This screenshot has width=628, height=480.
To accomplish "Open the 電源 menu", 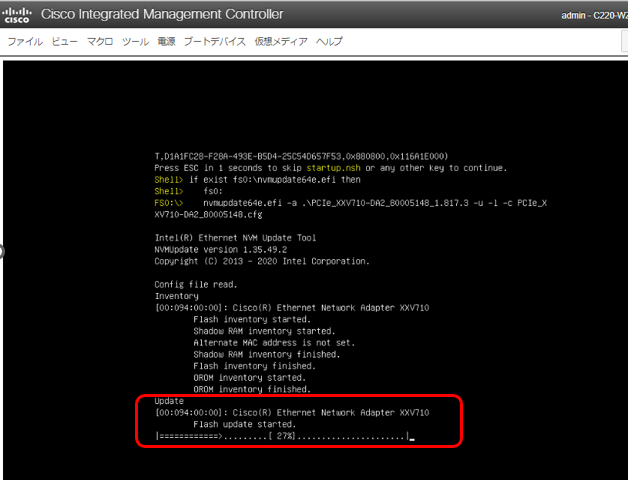I will coord(166,42).
